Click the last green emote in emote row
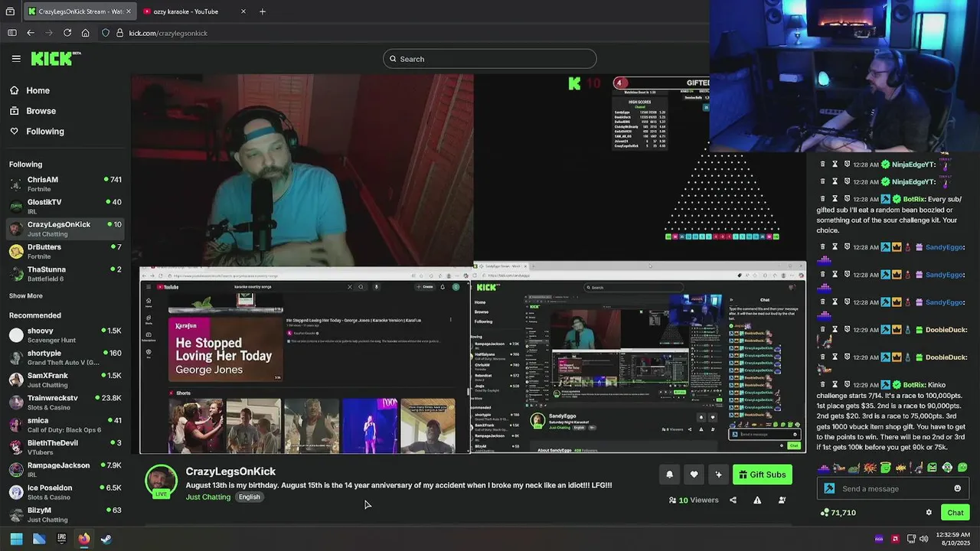980x551 pixels. [x=962, y=468]
